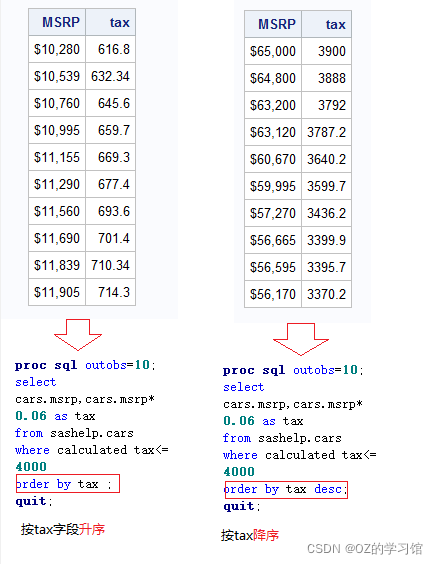
Task: Click the $56,595 MSRP cell
Action: [273, 267]
